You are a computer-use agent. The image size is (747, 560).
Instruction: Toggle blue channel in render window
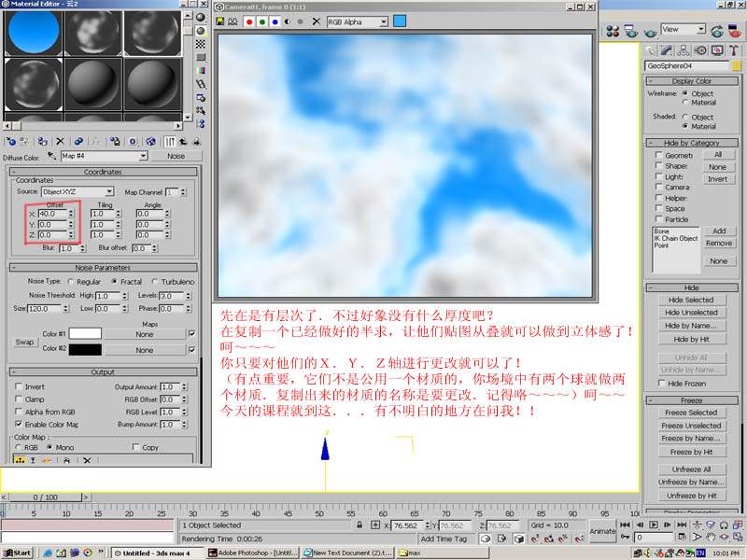[275, 21]
